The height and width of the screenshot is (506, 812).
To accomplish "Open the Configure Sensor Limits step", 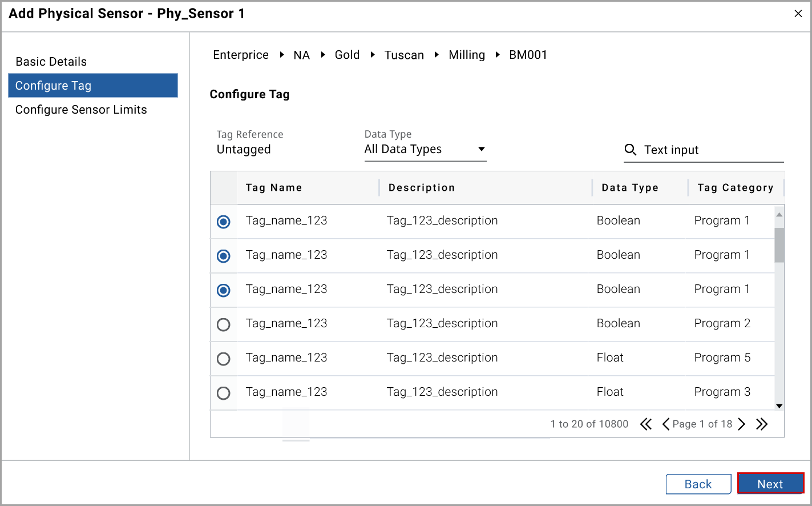I will point(81,110).
